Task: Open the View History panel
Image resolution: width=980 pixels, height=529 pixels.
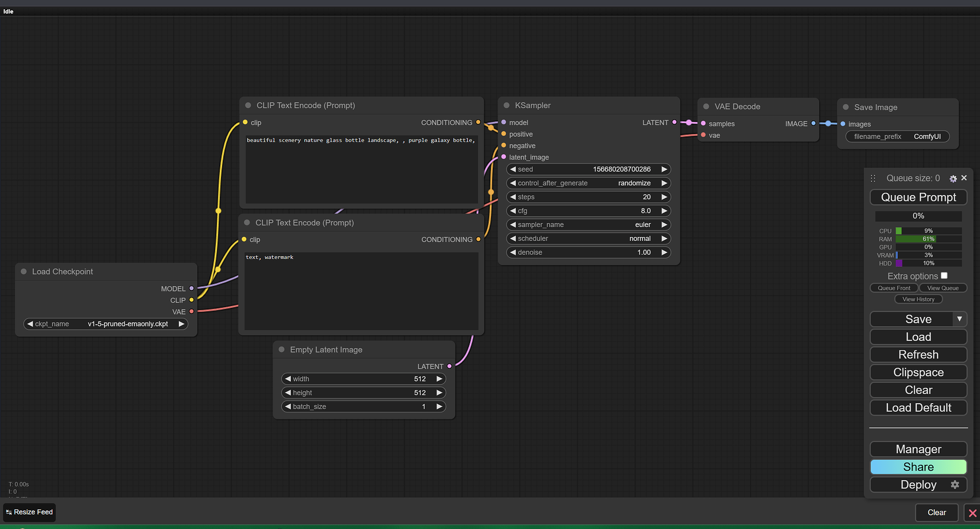Action: (918, 299)
